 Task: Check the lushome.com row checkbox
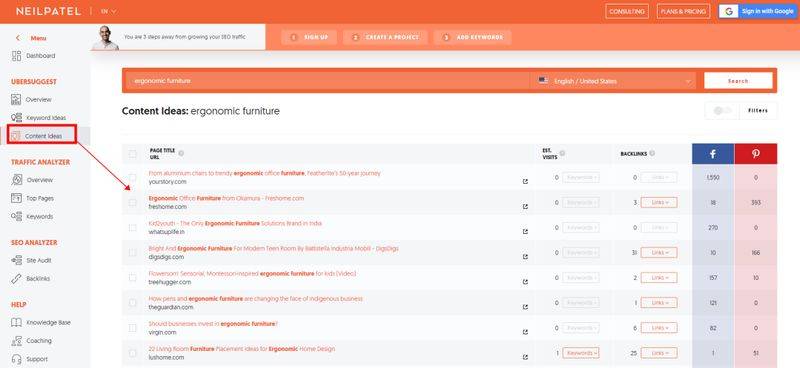click(x=133, y=353)
